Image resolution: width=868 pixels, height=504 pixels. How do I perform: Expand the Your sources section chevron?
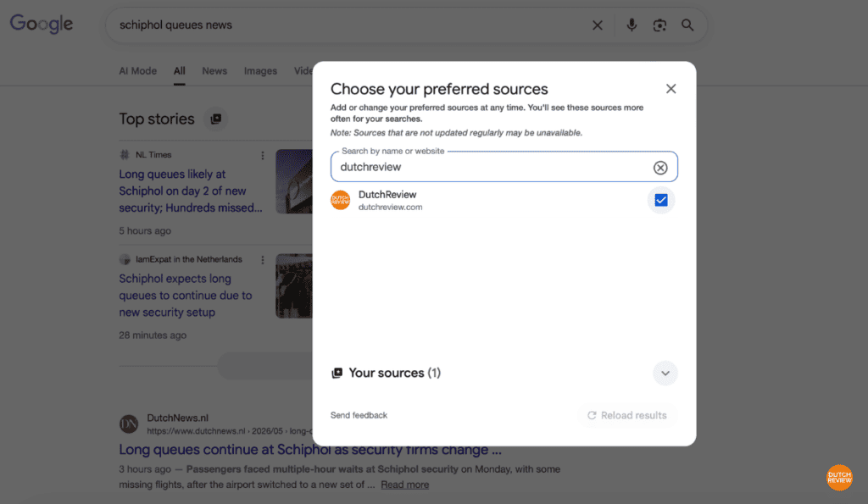click(x=665, y=373)
